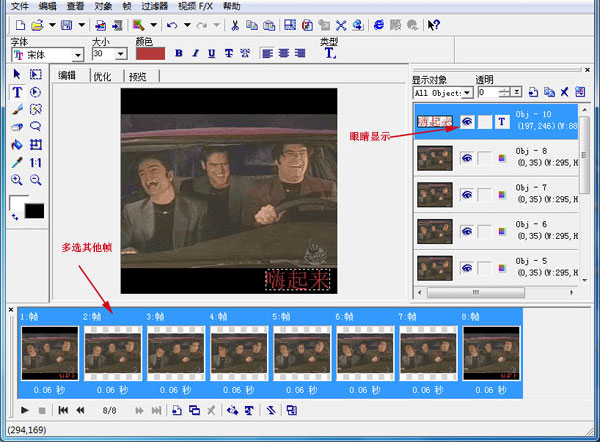
Task: Select frame 3 thumbnail
Action: pyautogui.click(x=176, y=353)
